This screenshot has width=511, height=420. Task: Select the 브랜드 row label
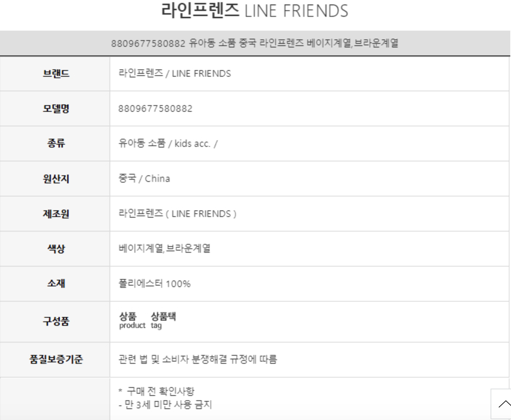click(x=56, y=73)
